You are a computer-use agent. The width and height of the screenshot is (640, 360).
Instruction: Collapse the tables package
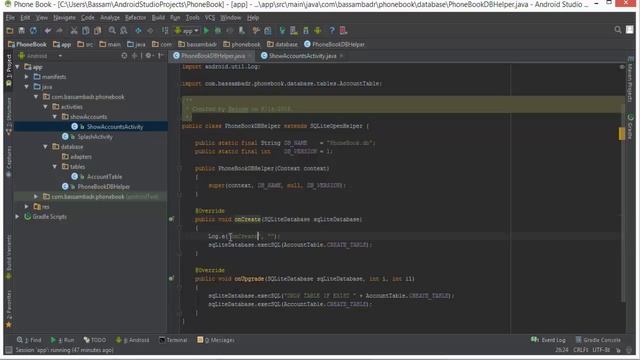[x=55, y=167]
